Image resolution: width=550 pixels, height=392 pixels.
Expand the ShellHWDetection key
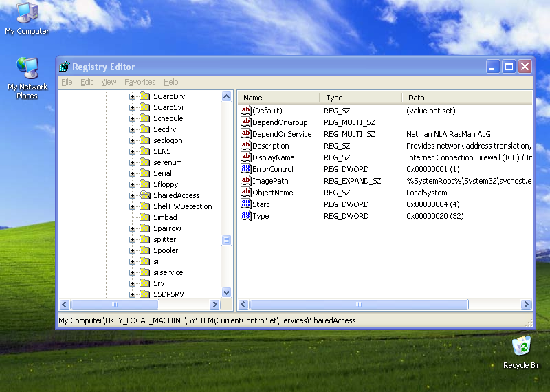coord(132,207)
